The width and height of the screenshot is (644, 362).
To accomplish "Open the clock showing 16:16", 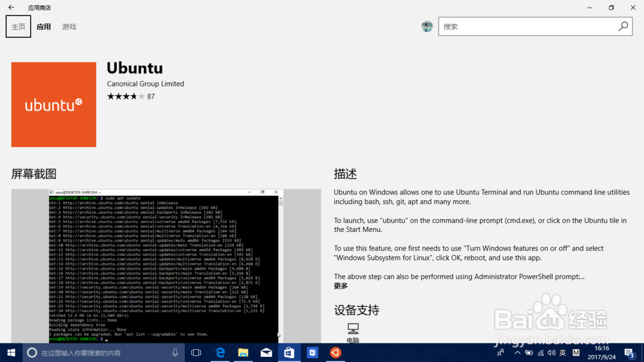I will click(601, 352).
